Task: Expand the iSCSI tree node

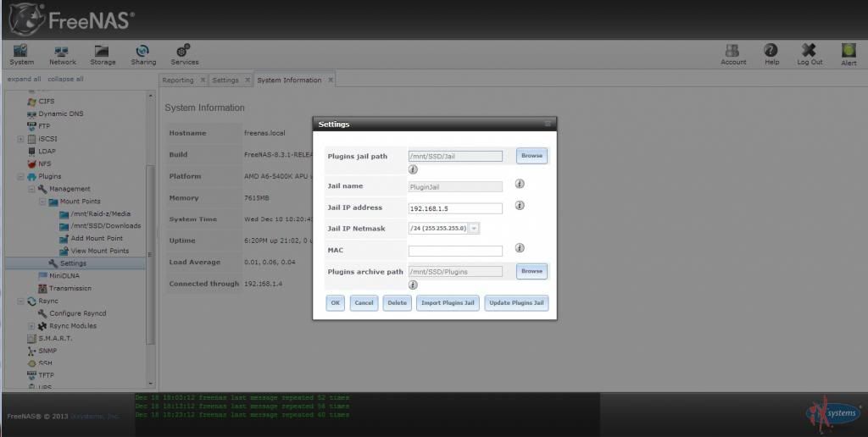Action: point(20,139)
